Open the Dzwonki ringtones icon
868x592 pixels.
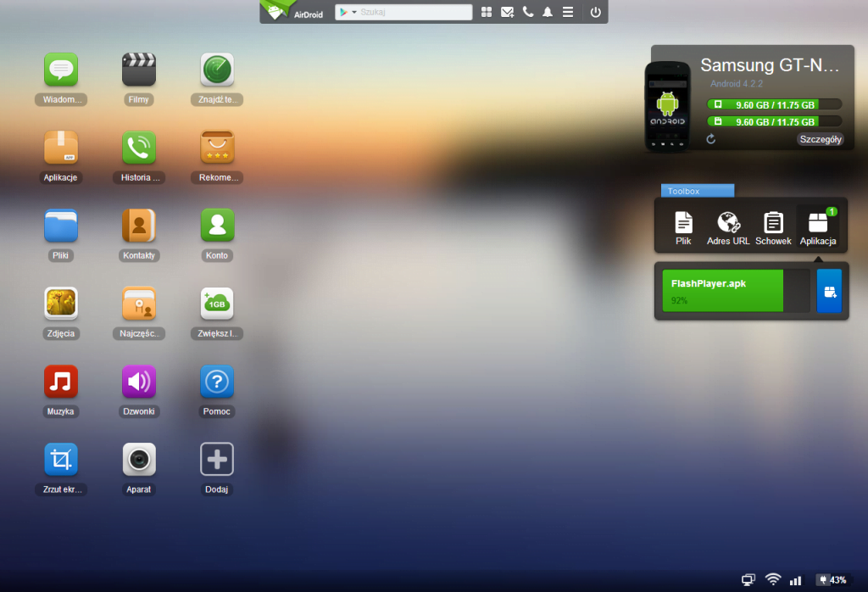139,382
